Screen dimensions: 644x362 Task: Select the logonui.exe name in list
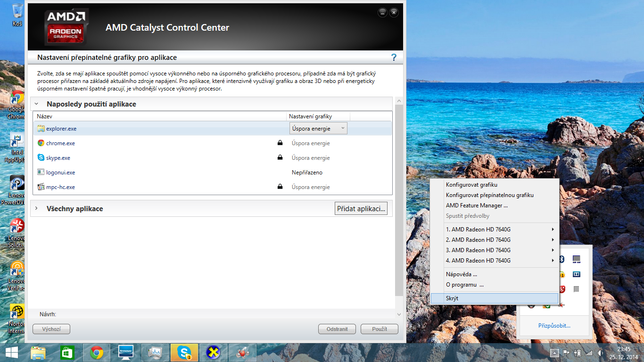click(60, 173)
